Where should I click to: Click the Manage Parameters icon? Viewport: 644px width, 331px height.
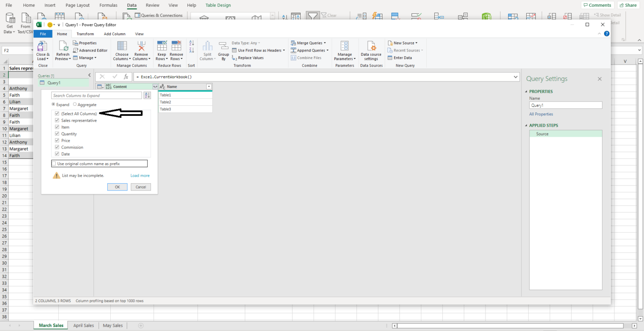pos(345,46)
